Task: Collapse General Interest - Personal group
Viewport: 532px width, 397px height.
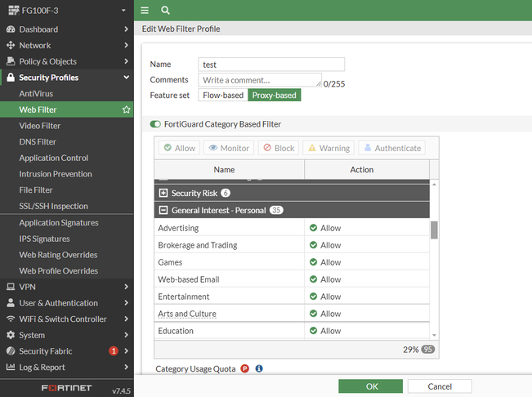Action: click(163, 210)
